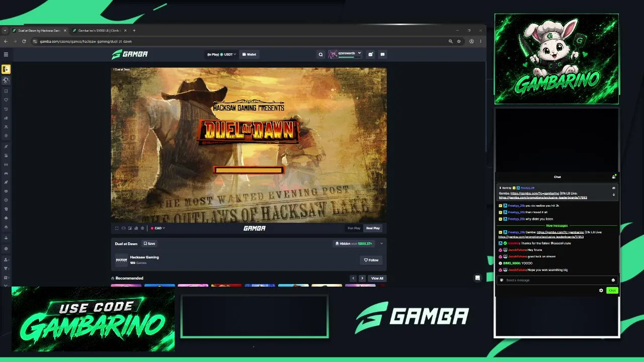Click the Gamba logo in header
Image resolution: width=644 pixels, height=362 pixels.
point(130,54)
